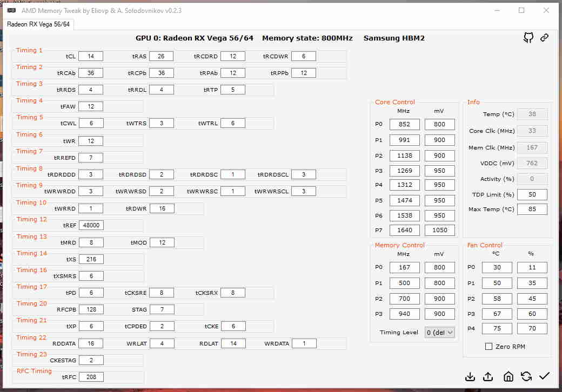
Task: Click the tWTRL input field
Action: (233, 123)
